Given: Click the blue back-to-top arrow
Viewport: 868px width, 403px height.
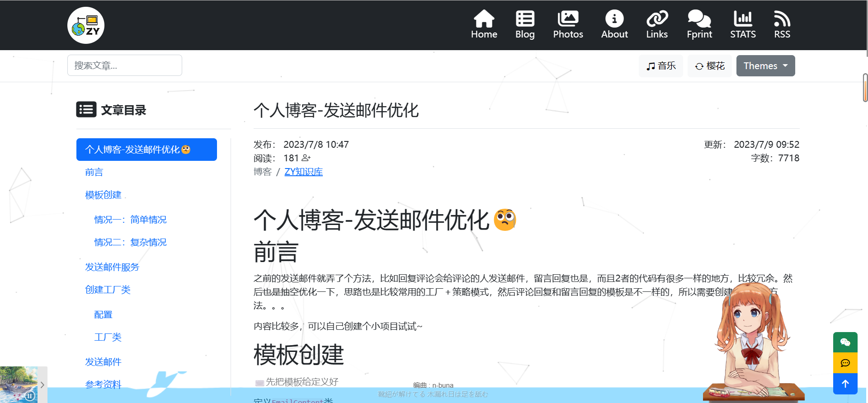Looking at the screenshot, I should (845, 384).
